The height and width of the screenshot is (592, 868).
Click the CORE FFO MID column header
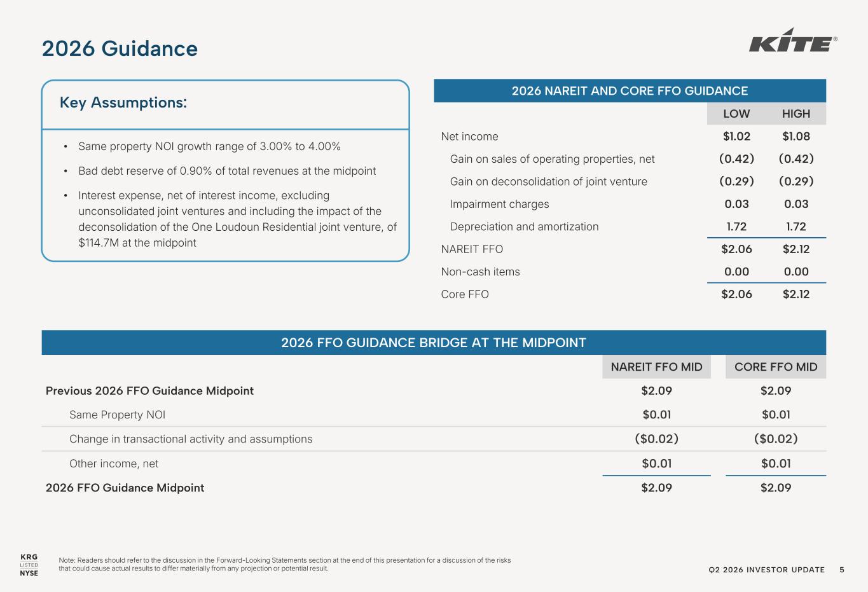(x=776, y=367)
